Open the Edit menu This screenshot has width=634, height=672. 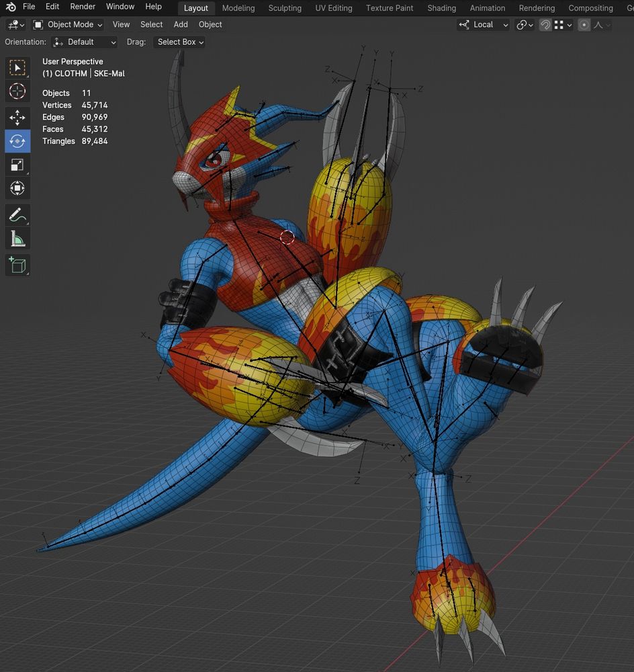[x=52, y=7]
